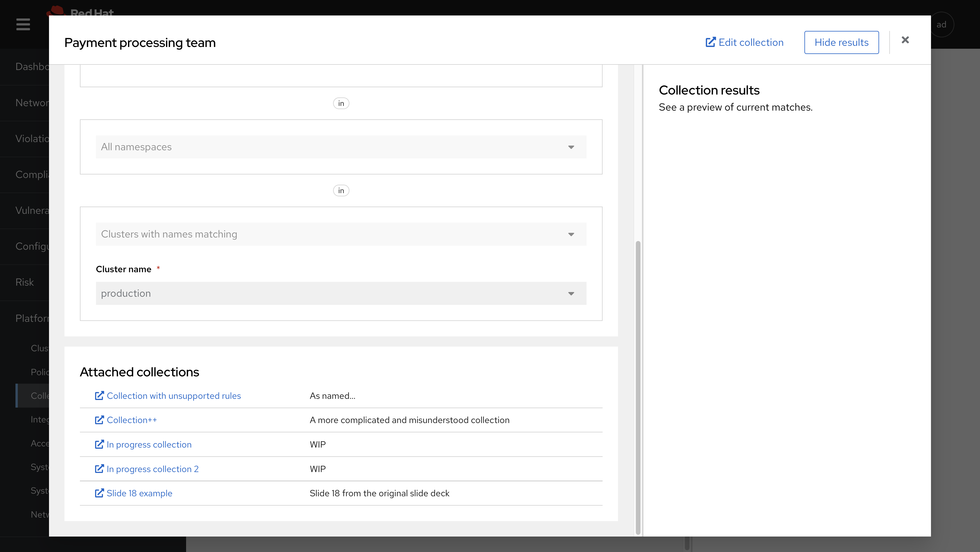
Task: Hide the collection results panel
Action: pos(841,42)
